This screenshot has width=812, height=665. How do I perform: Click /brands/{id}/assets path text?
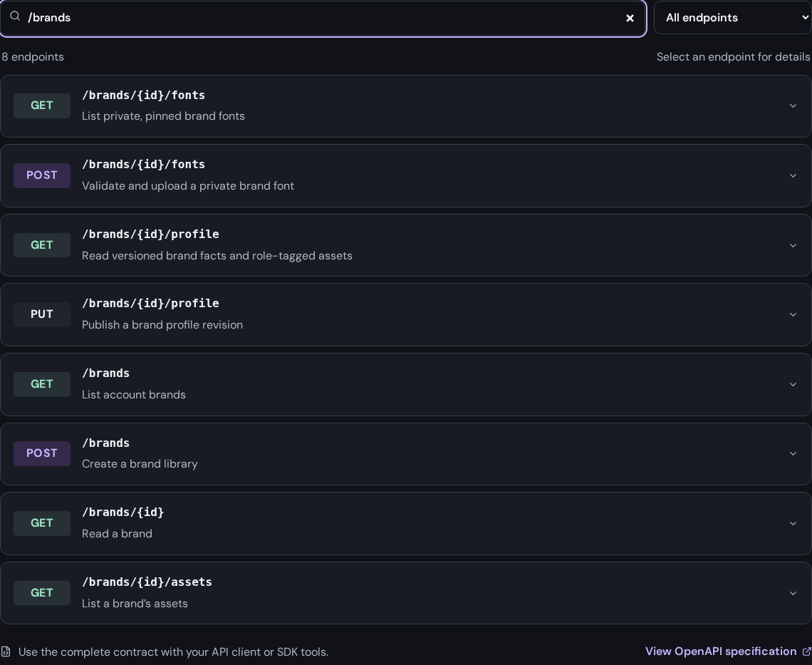[x=147, y=582]
